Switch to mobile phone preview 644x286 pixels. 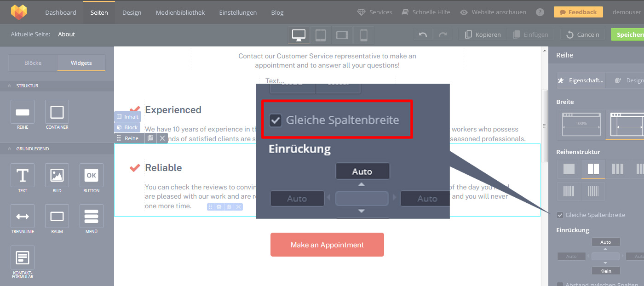tap(363, 35)
